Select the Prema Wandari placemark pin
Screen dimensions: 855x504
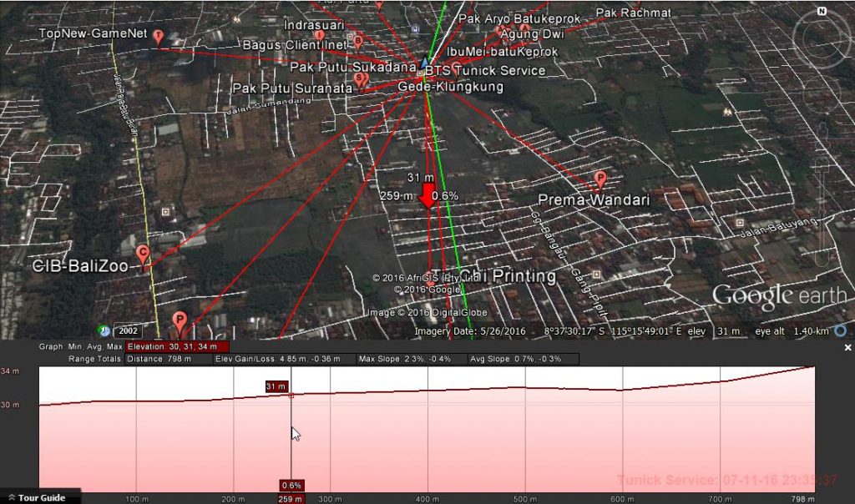point(600,179)
